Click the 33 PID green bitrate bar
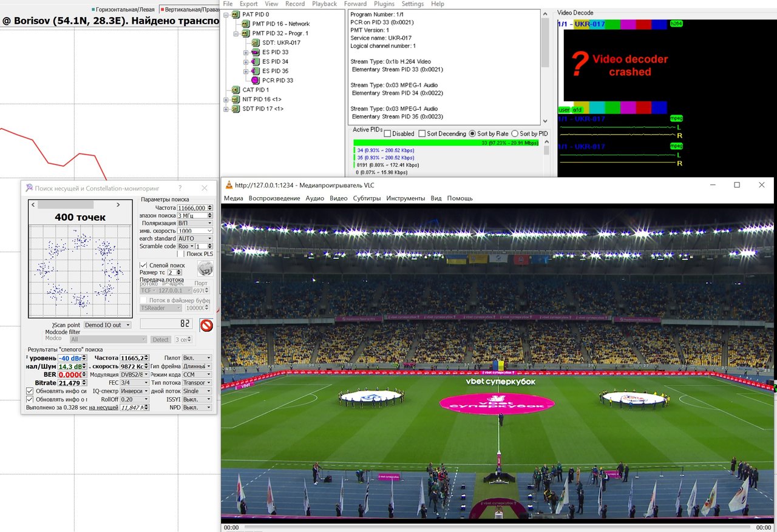The height and width of the screenshot is (532, 777). 446,143
